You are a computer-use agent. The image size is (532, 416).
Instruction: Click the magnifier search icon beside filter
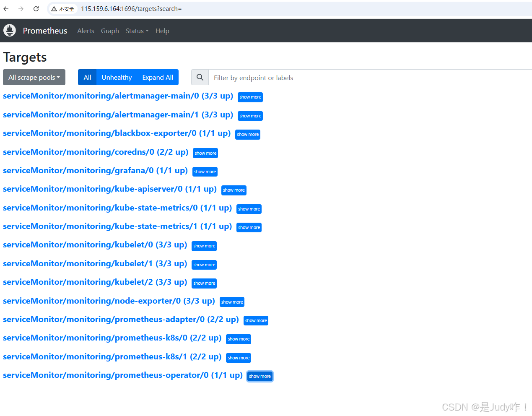(x=200, y=77)
